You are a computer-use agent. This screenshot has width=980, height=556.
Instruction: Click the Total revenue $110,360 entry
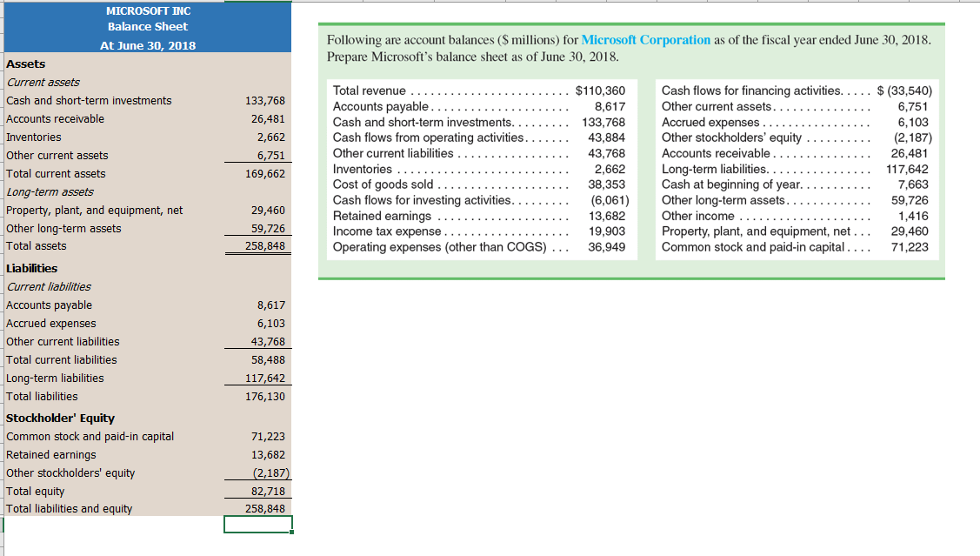click(479, 90)
